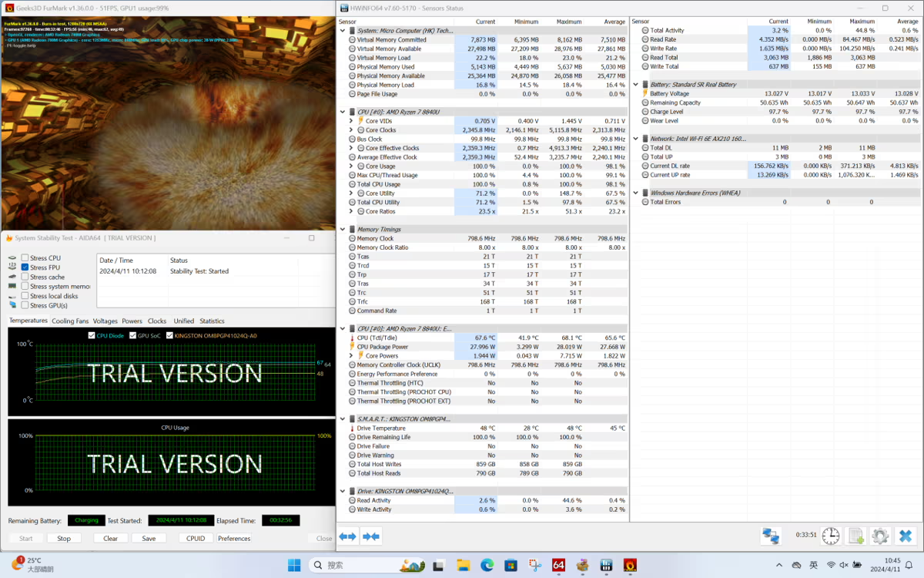The image size is (924, 578).
Task: Open AIDA64 Preferences
Action: [x=234, y=539]
